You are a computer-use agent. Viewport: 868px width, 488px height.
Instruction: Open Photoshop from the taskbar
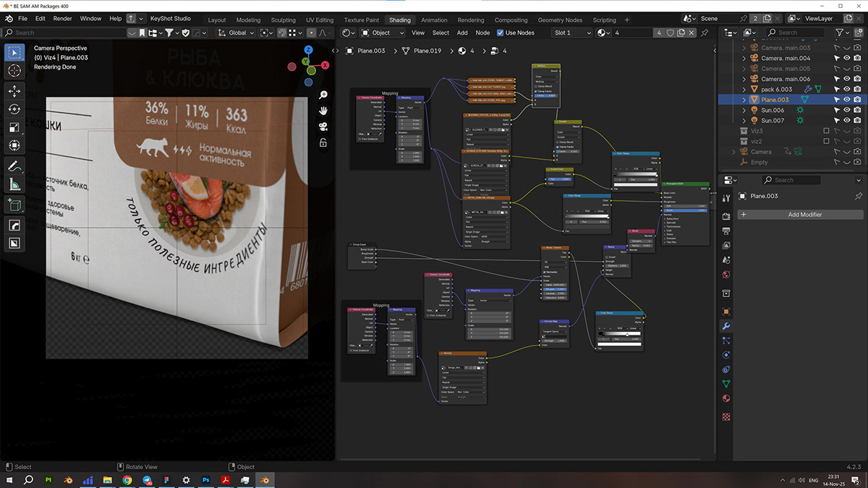pos(206,479)
